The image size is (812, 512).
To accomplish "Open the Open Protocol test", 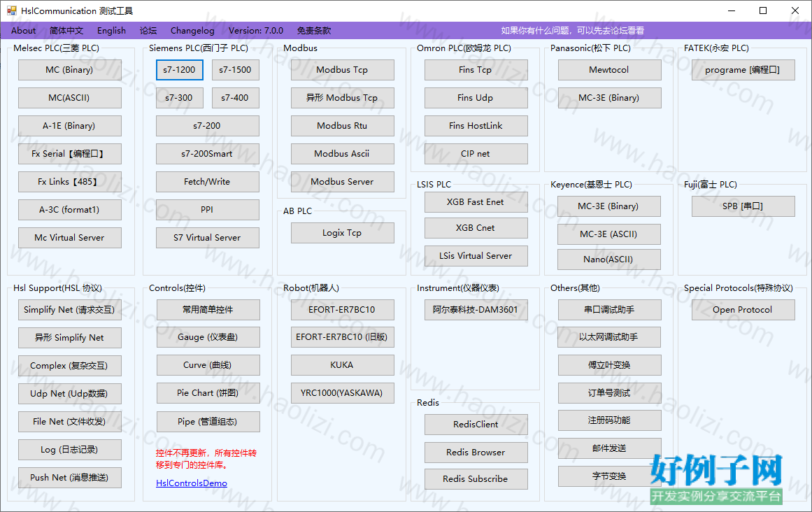I will [x=743, y=310].
